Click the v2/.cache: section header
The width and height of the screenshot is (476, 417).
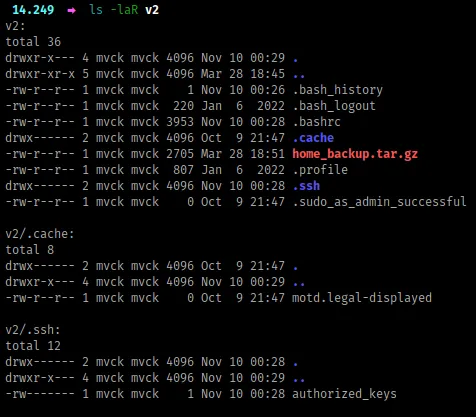point(40,234)
